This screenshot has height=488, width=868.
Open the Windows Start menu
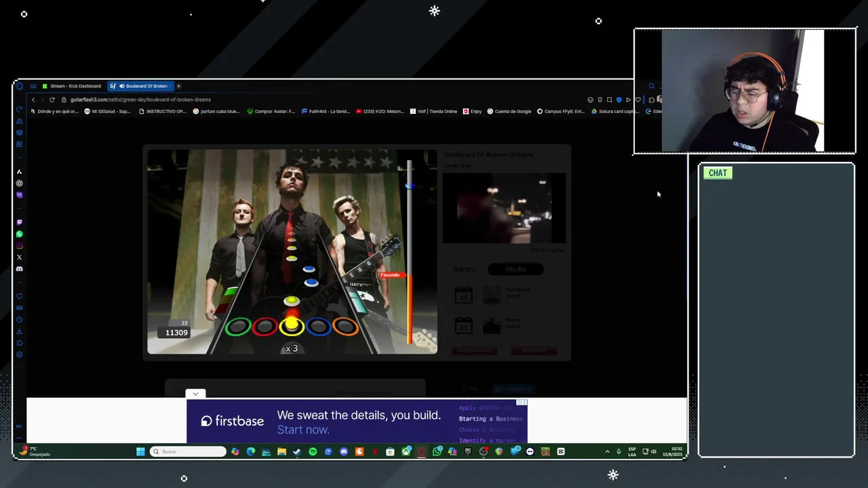click(140, 451)
